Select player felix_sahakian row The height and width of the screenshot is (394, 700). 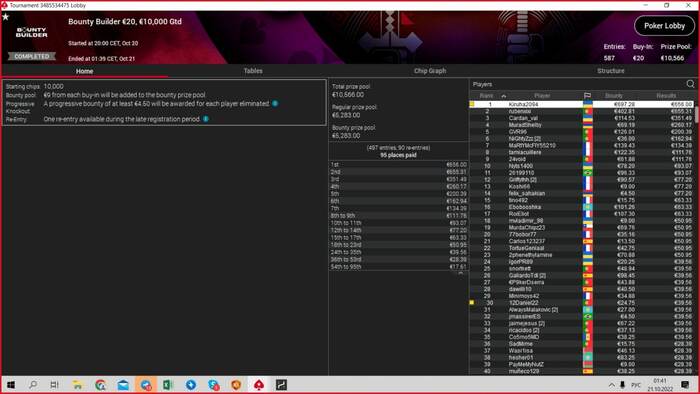(x=581, y=193)
